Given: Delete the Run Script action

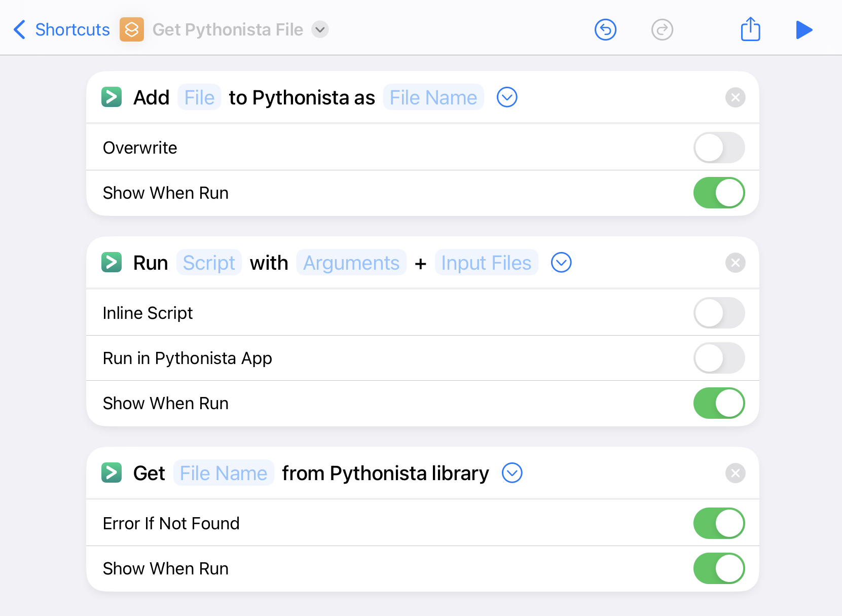Looking at the screenshot, I should point(735,263).
